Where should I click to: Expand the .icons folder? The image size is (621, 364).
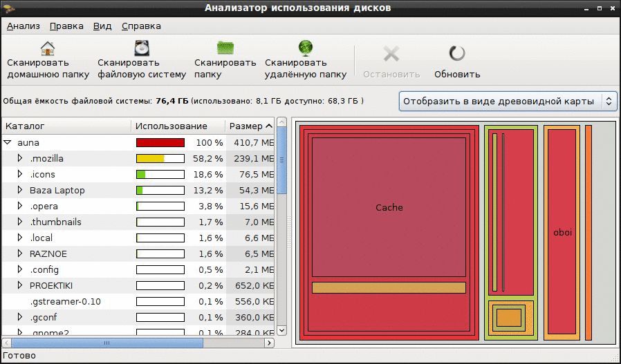[20, 174]
